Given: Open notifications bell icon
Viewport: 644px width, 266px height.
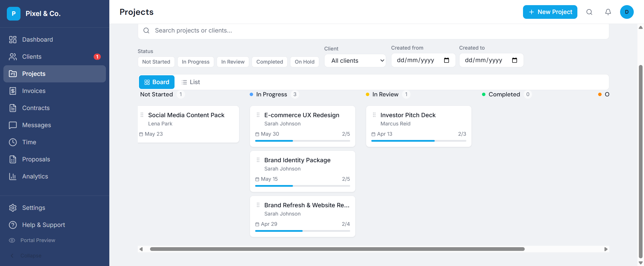Looking at the screenshot, I should click(x=608, y=12).
